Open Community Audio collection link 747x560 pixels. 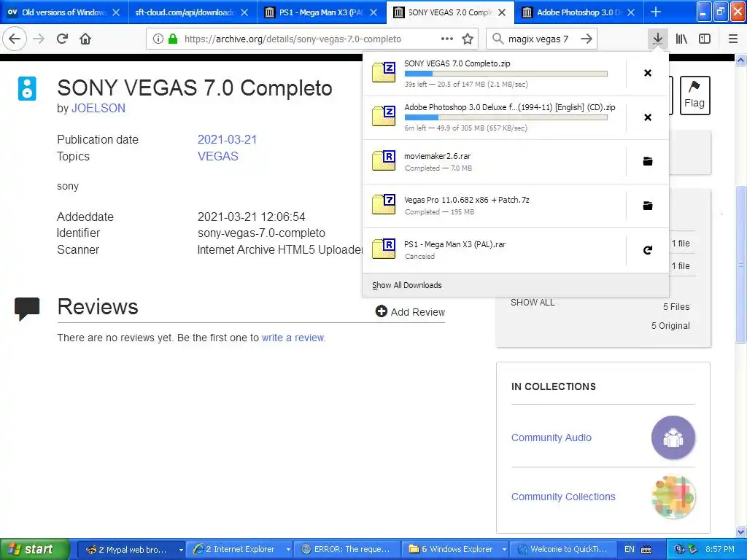[x=551, y=437]
